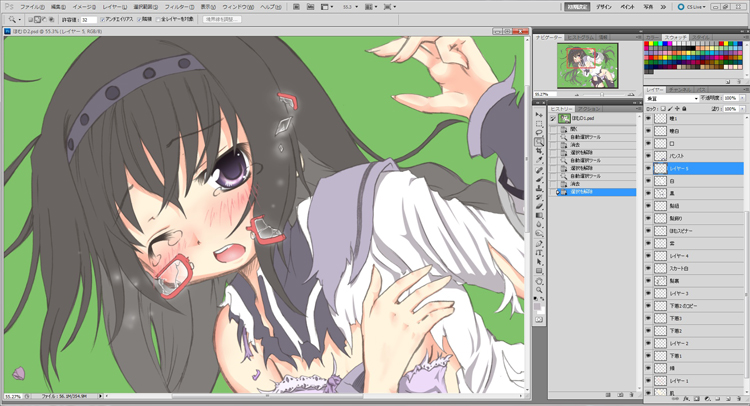This screenshot has height=406, width=750.
Task: Hide the レイヤー 5 layer
Action: (649, 168)
